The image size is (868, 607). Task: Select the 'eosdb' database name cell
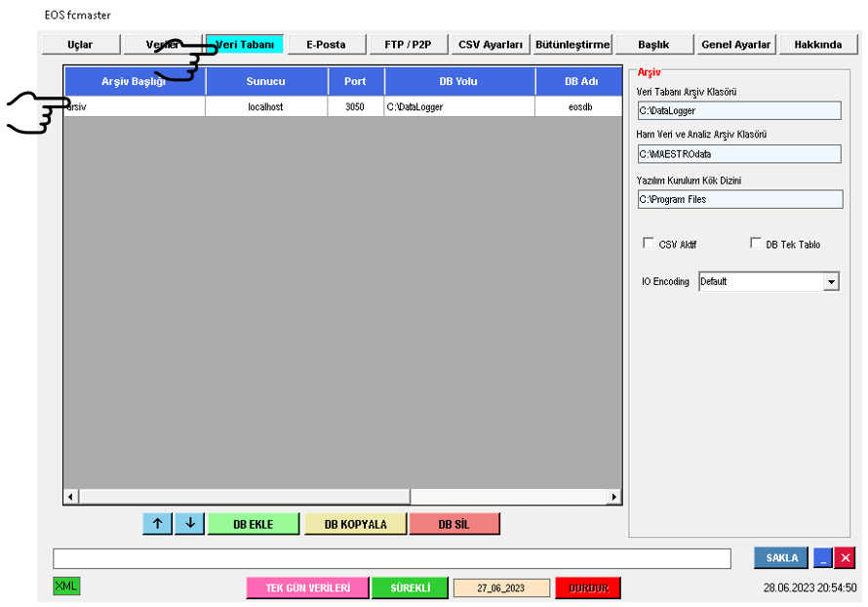579,107
